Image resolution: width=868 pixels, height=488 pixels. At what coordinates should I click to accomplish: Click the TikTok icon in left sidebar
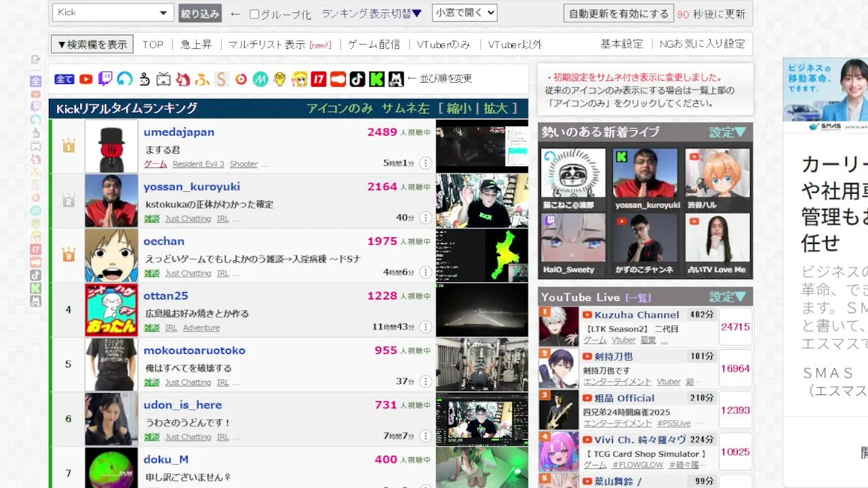coord(35,275)
